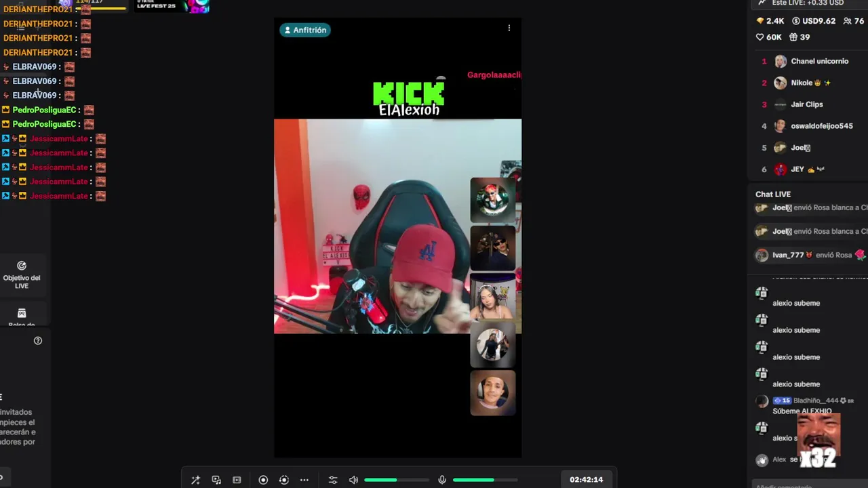This screenshot has height=488, width=868.
Task: Click Ivan_777 avatar in chat
Action: pyautogui.click(x=762, y=256)
